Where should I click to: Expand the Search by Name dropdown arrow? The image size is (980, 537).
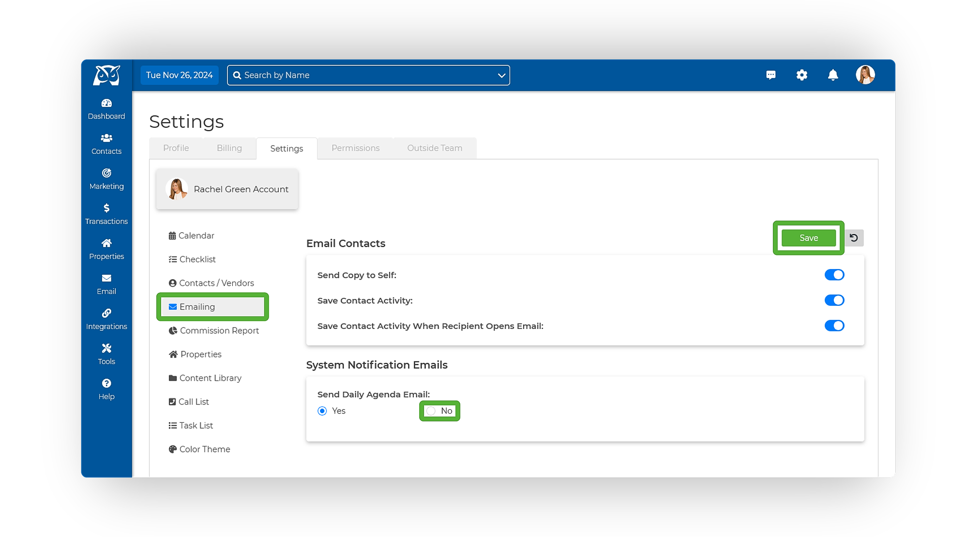(x=501, y=75)
